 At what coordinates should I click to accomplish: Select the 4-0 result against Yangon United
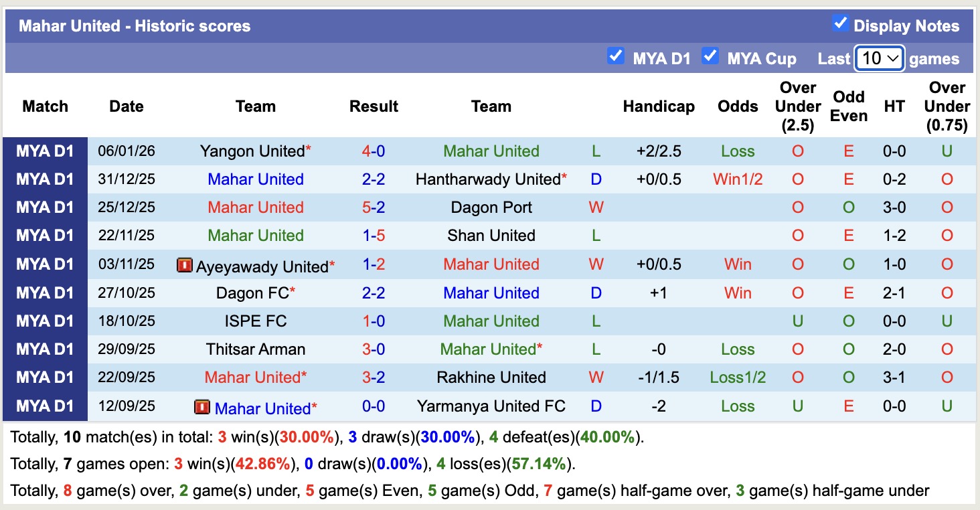[x=374, y=151]
